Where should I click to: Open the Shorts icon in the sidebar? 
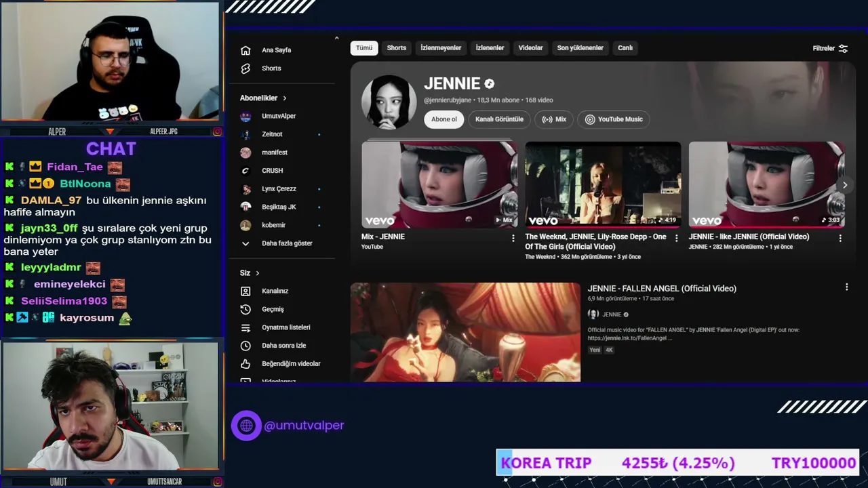point(245,68)
